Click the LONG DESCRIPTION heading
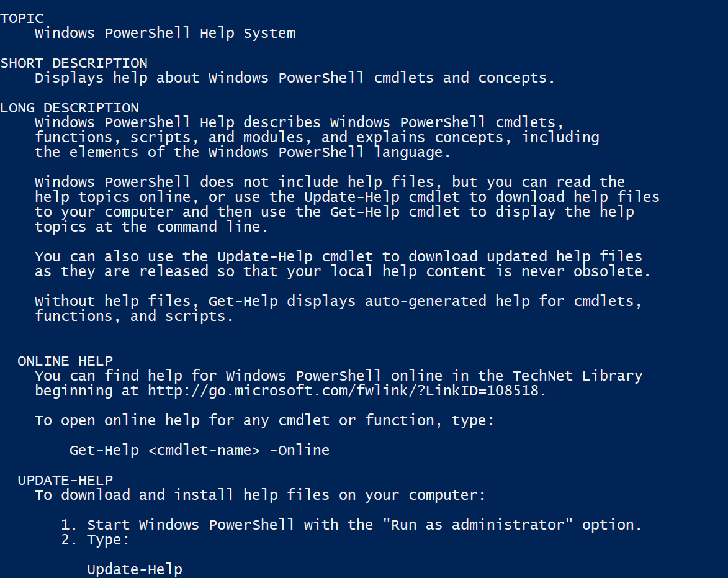This screenshot has height=578, width=728. coord(70,108)
